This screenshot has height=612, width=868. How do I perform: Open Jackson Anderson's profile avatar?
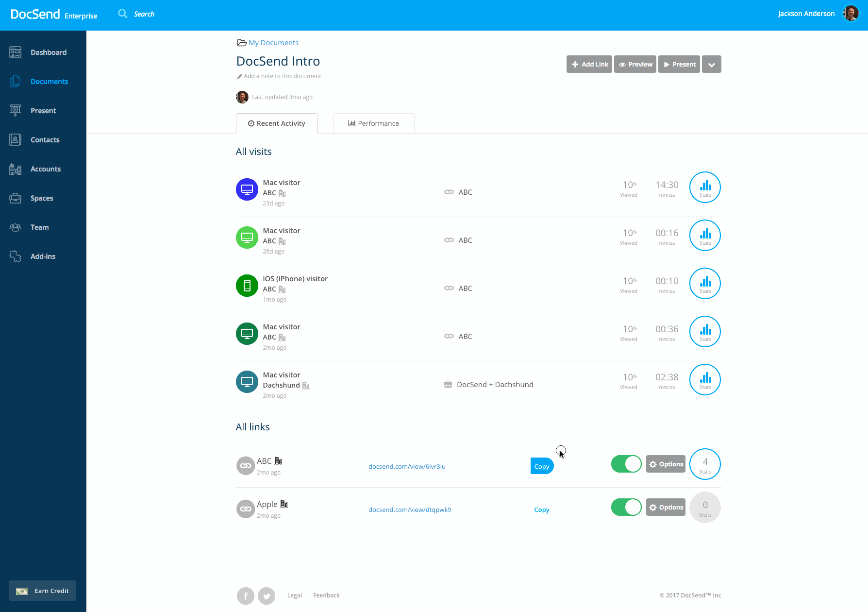click(851, 14)
